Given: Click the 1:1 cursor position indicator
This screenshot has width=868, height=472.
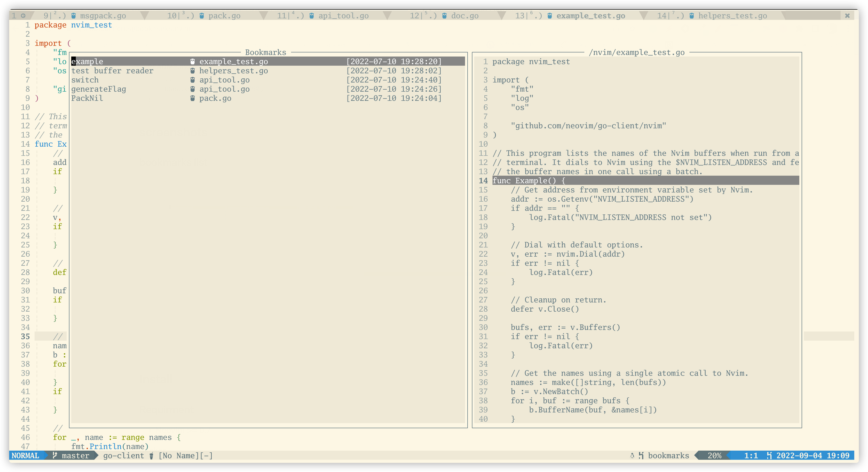Looking at the screenshot, I should 750,456.
